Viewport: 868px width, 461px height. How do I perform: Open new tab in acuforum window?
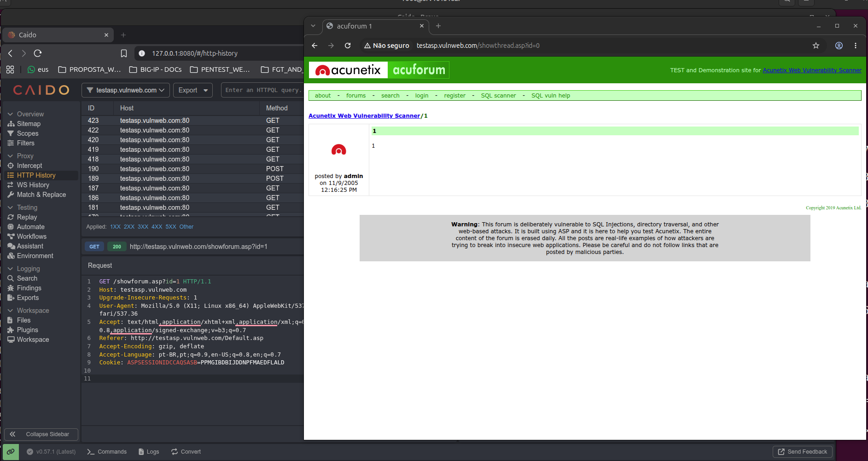tap(438, 26)
